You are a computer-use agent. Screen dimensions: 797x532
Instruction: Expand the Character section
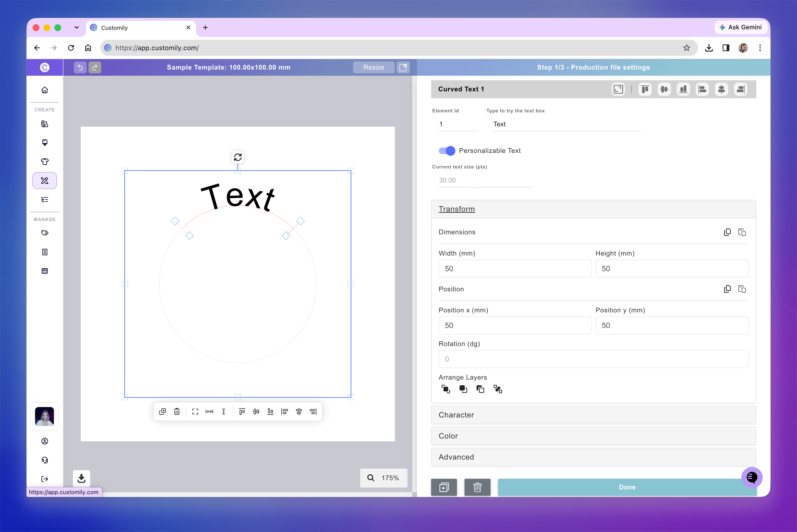(593, 415)
